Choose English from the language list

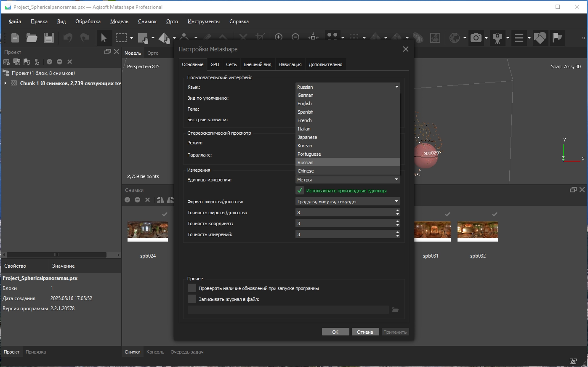click(305, 104)
